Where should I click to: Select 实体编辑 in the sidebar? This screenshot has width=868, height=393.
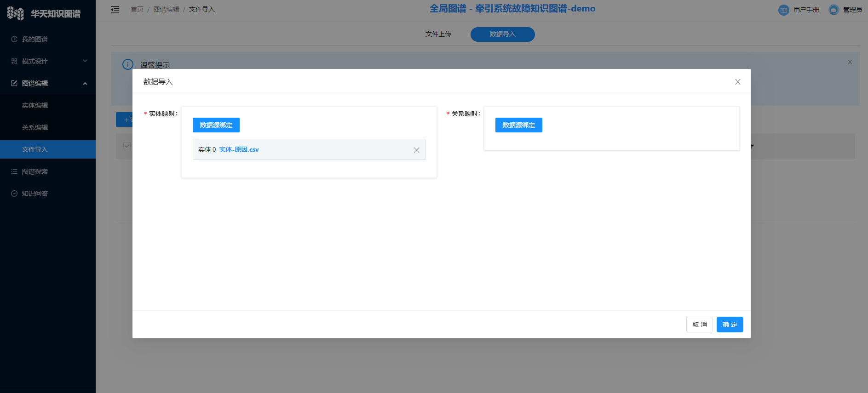[35, 105]
